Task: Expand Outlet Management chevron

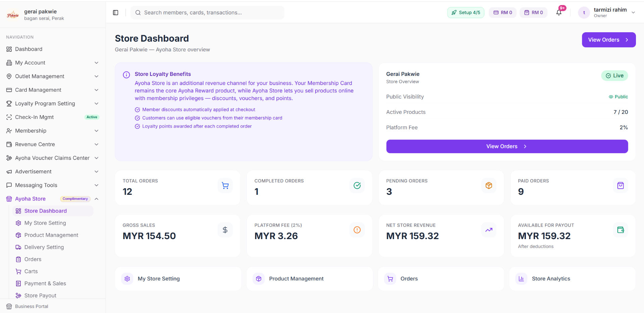Action: point(97,76)
